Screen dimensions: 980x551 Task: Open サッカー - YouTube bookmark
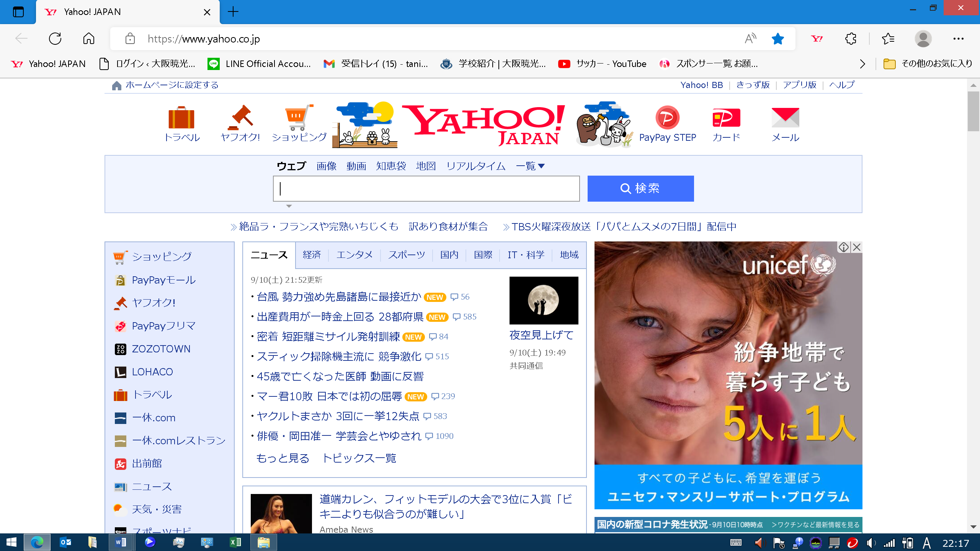click(x=602, y=64)
